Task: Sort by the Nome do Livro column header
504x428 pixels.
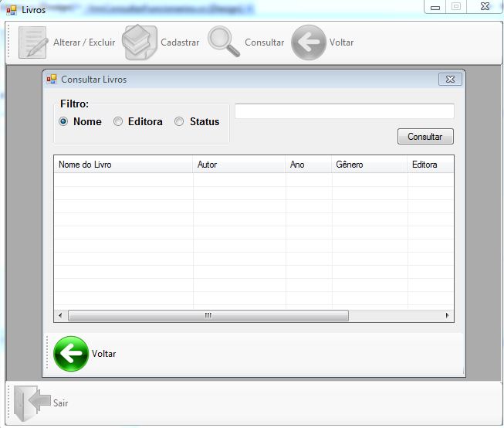Action: tap(123, 165)
